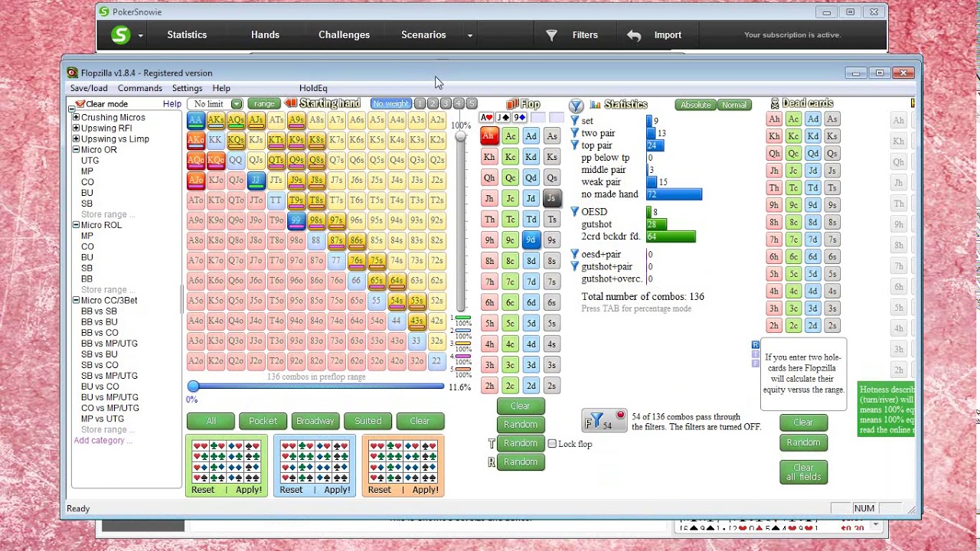Viewport: 980px width, 551px height.
Task: Click the green range button
Action: tap(264, 104)
